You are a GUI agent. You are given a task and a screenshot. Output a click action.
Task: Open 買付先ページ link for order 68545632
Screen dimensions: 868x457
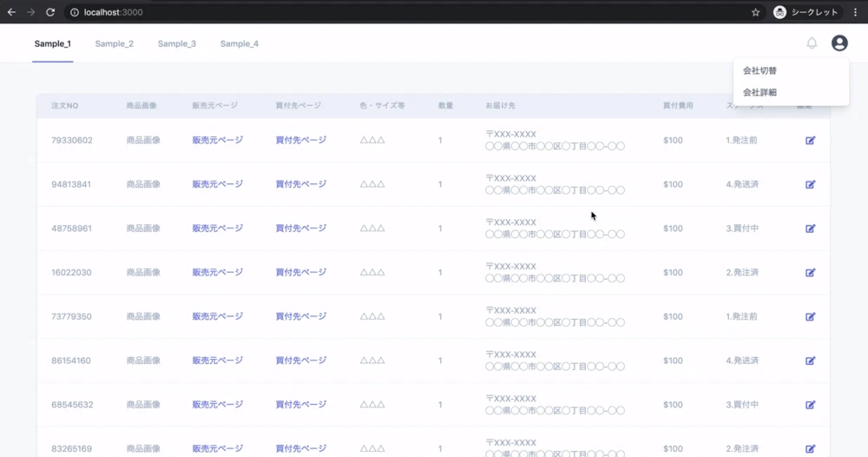click(x=301, y=404)
